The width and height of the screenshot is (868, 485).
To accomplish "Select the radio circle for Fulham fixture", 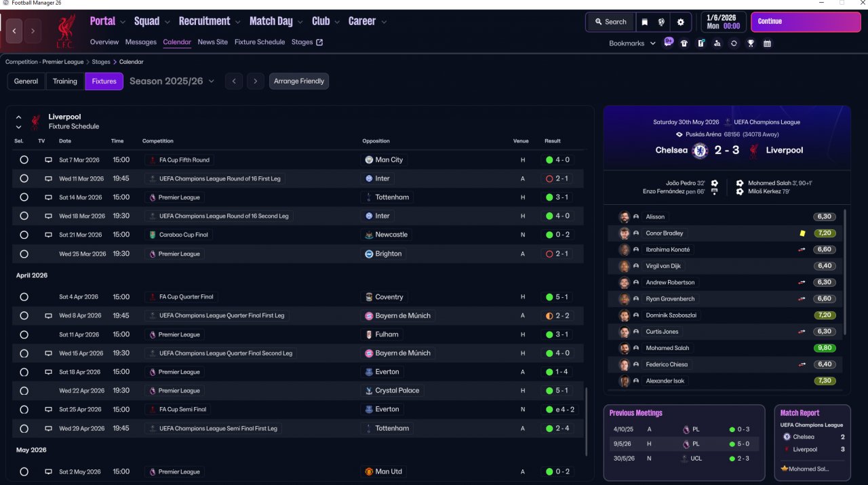I will (24, 334).
